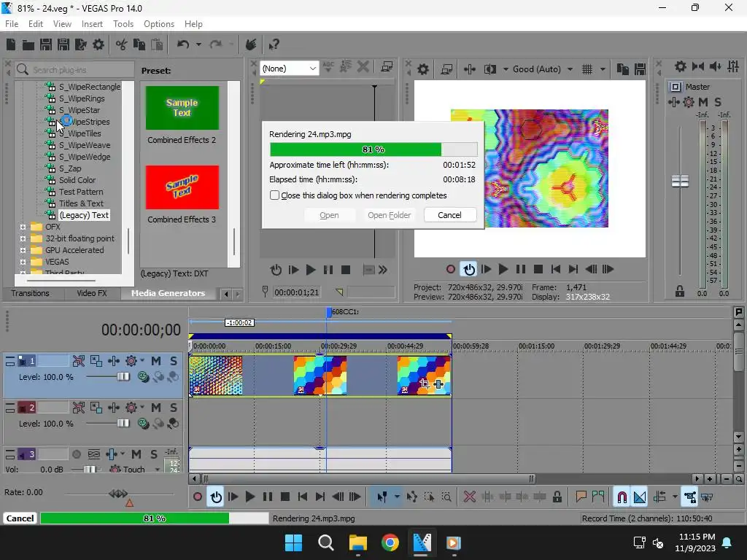Click Cancel in the status bar
This screenshot has height=560, width=747.
click(x=20, y=518)
